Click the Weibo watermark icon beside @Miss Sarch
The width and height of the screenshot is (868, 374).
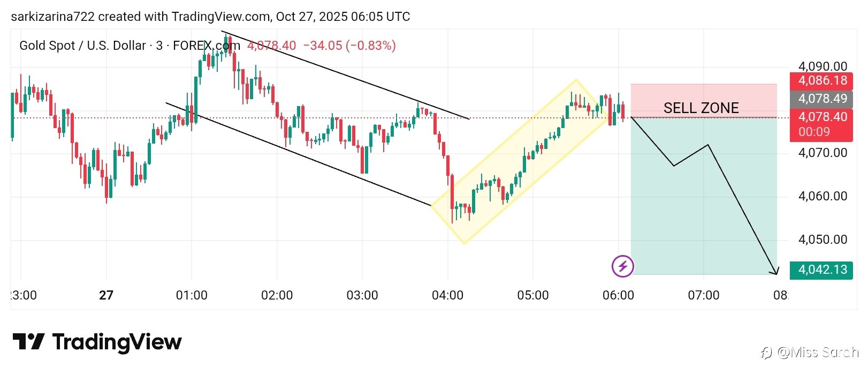[x=766, y=353]
